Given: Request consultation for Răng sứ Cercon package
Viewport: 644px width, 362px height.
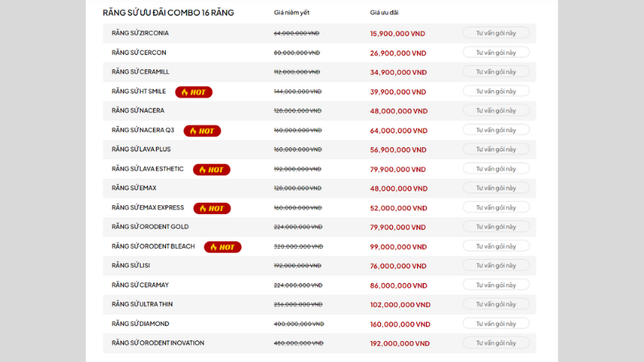Looking at the screenshot, I should coord(496,52).
